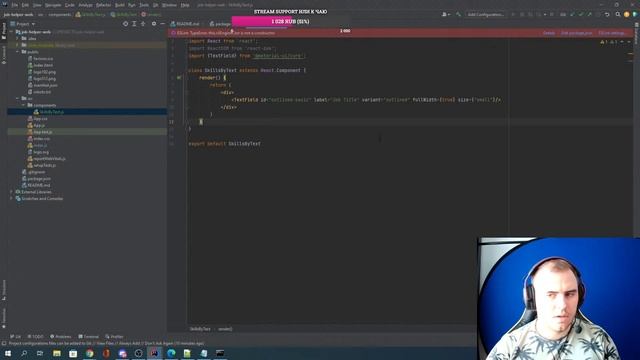Open the Code menu
The width and height of the screenshot is (640, 360).
pyautogui.click(x=70, y=5)
